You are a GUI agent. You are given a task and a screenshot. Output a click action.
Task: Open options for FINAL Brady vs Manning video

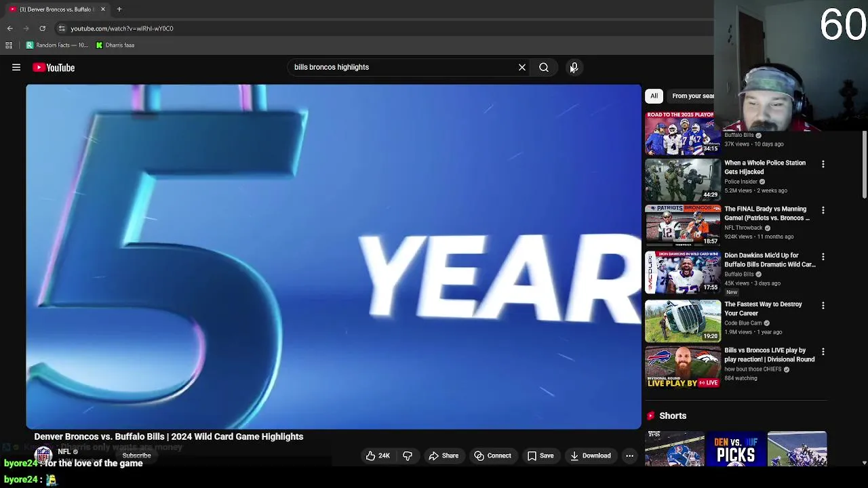823,210
